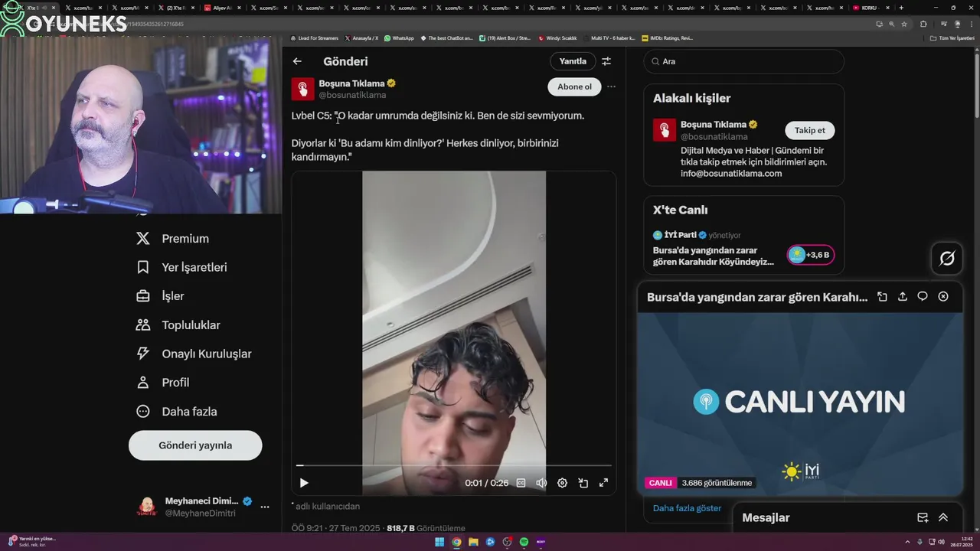Screen dimensions: 980x551
Task: Open Yer İşaretleri bookmarks page
Action: click(182, 267)
